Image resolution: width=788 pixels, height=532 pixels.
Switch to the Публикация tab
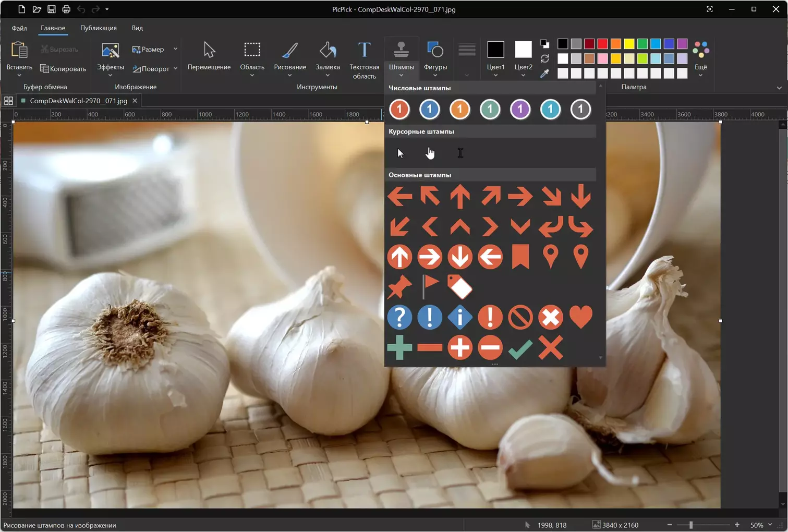click(x=98, y=28)
